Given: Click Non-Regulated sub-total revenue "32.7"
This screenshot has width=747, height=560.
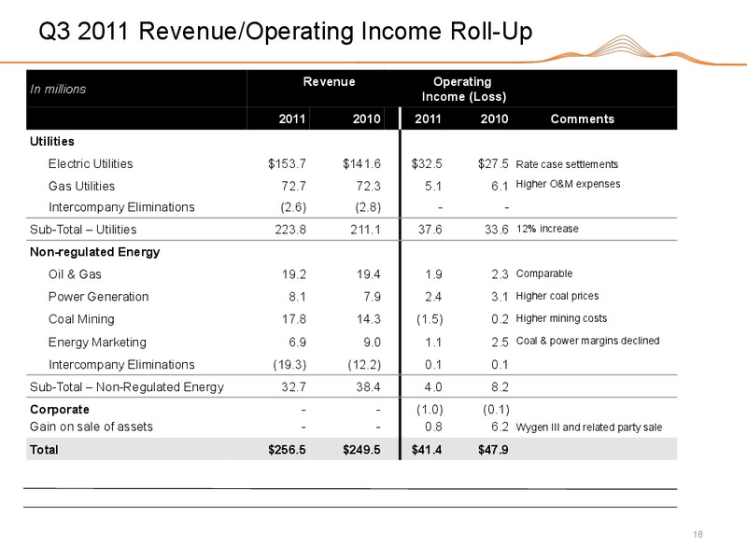Looking at the screenshot, I should (293, 387).
